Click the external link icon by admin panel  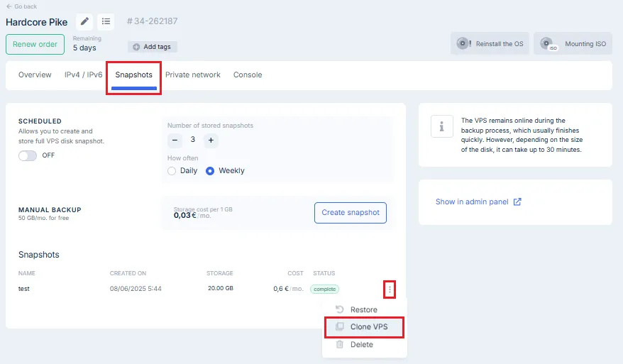517,202
